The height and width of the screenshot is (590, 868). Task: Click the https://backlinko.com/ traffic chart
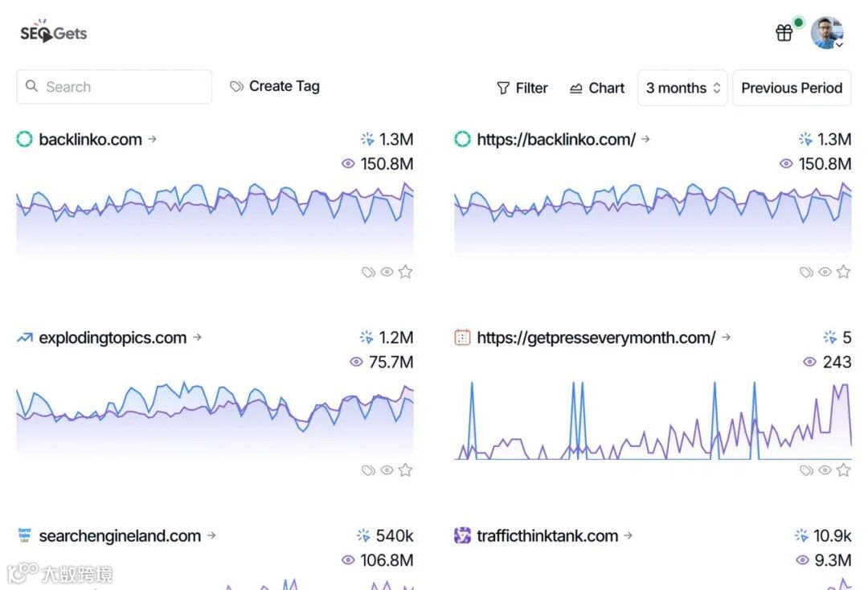click(x=653, y=219)
